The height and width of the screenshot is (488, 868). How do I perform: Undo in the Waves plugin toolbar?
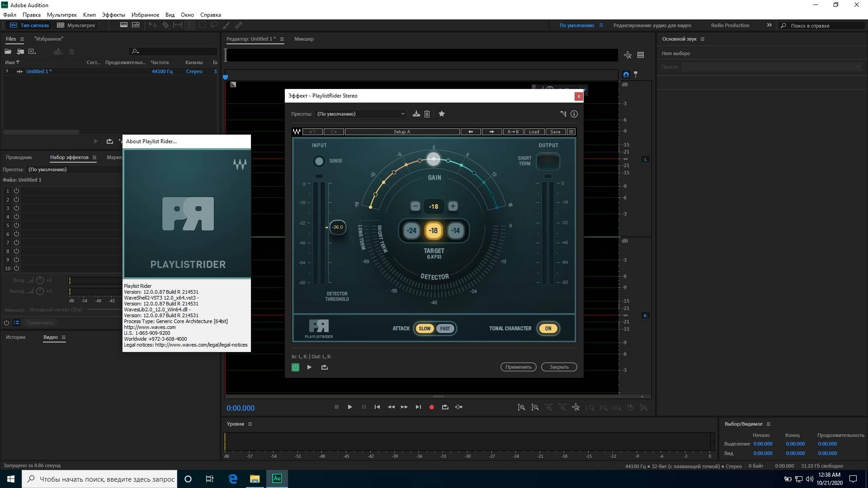coord(312,131)
